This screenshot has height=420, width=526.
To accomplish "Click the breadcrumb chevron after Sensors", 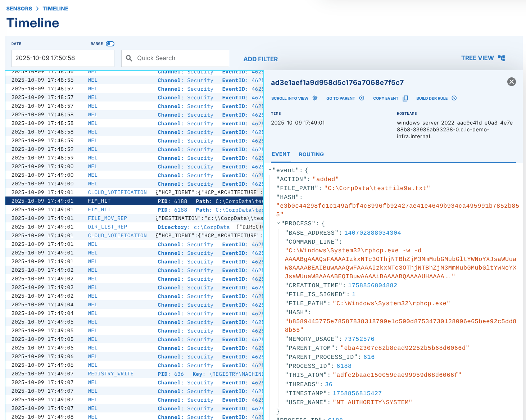I will coord(37,9).
